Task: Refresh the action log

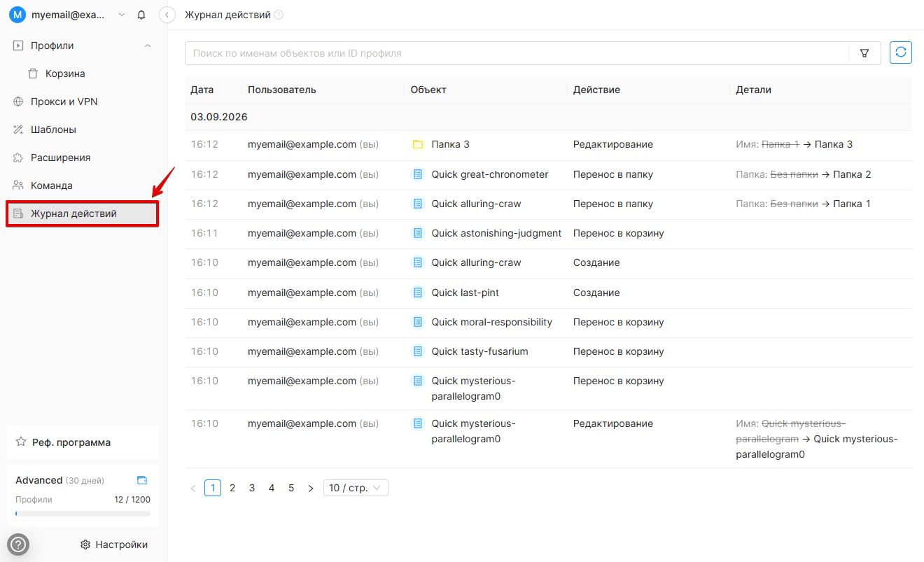Action: pyautogui.click(x=901, y=52)
